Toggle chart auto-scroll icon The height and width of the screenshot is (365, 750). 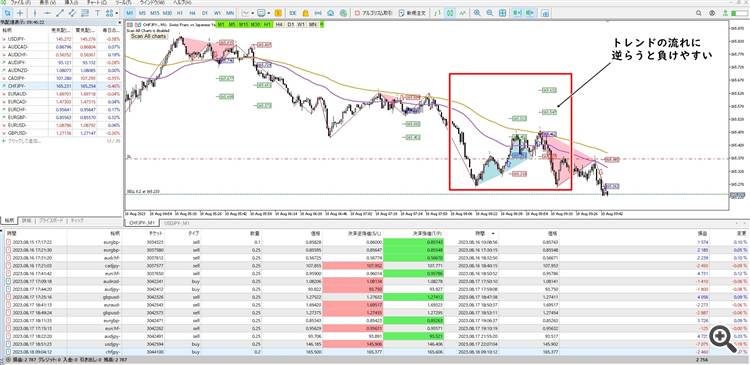point(517,13)
